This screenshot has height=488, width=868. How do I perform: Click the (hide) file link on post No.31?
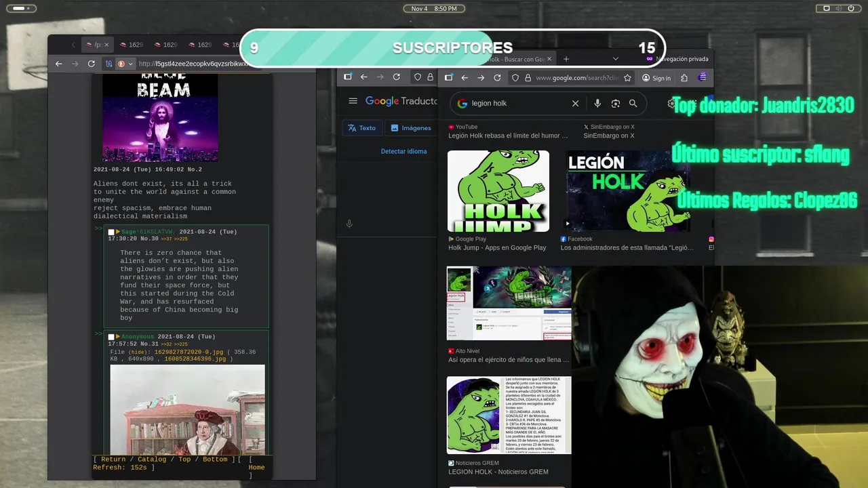click(x=138, y=352)
